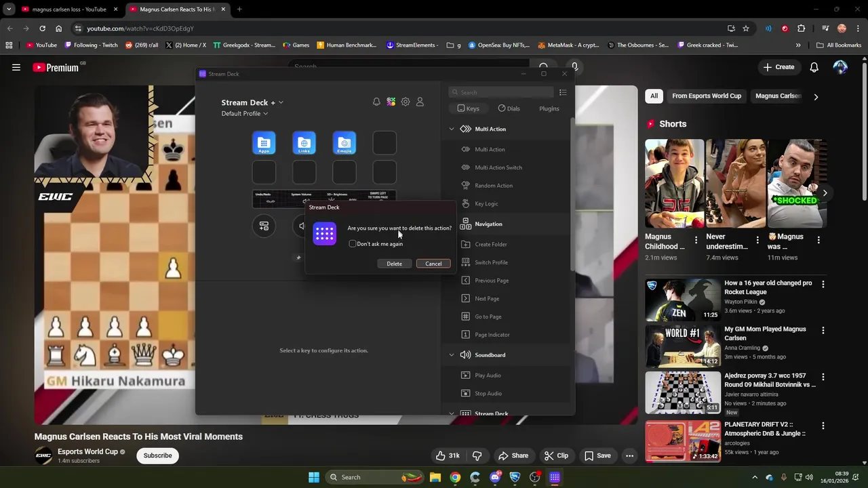Click the YouTube Create button

click(778, 67)
